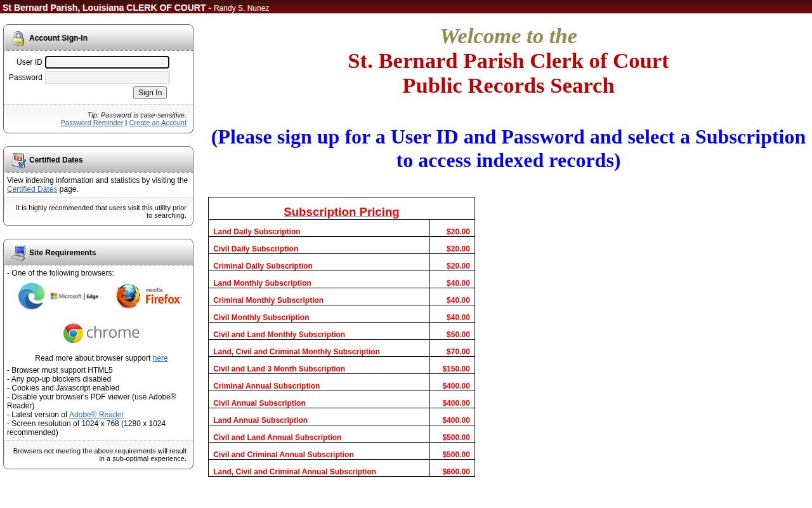
Task: Select 'Land Annual Subscription' row text
Action: [260, 420]
